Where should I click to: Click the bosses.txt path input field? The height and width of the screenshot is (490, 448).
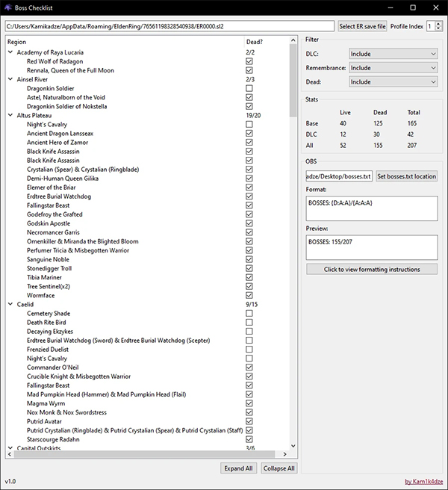(x=339, y=176)
